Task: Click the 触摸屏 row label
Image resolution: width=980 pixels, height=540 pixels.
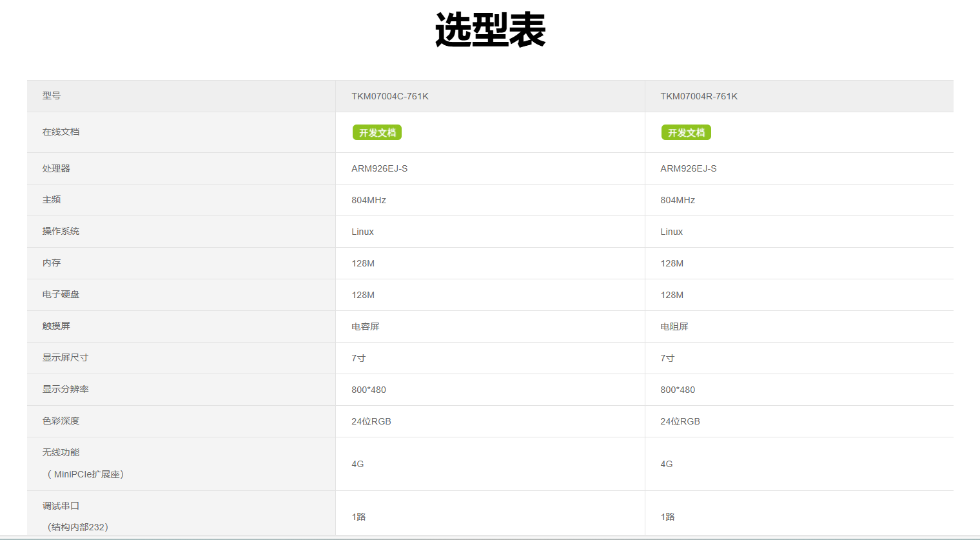Action: (x=56, y=326)
